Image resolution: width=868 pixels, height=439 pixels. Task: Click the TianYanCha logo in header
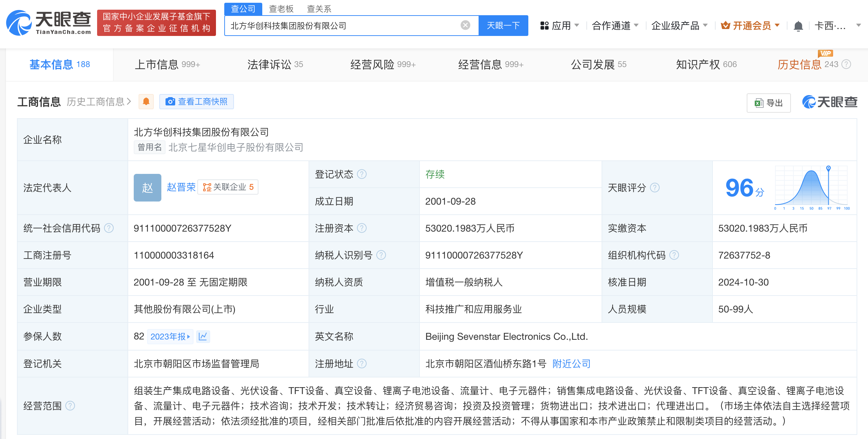[49, 23]
